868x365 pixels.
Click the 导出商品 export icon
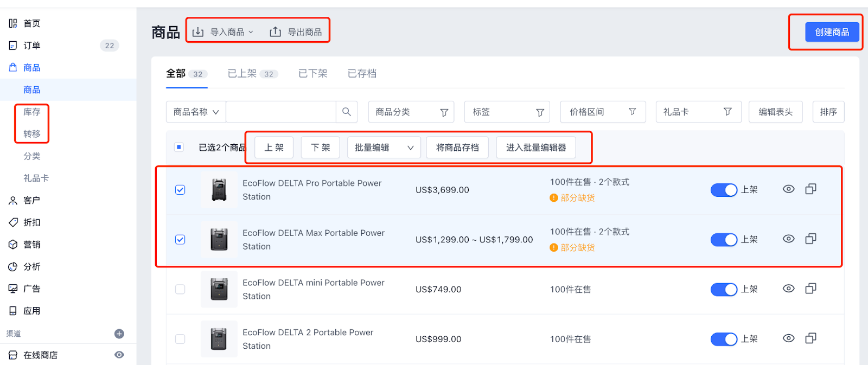pos(276,32)
